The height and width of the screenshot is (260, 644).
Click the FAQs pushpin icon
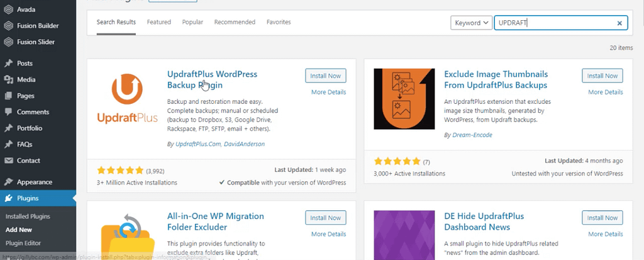pyautogui.click(x=8, y=144)
